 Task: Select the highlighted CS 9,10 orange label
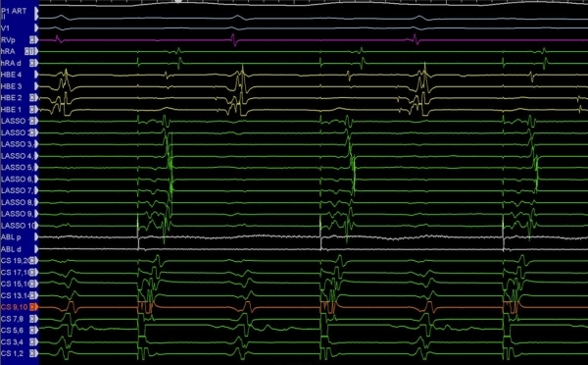click(15, 307)
